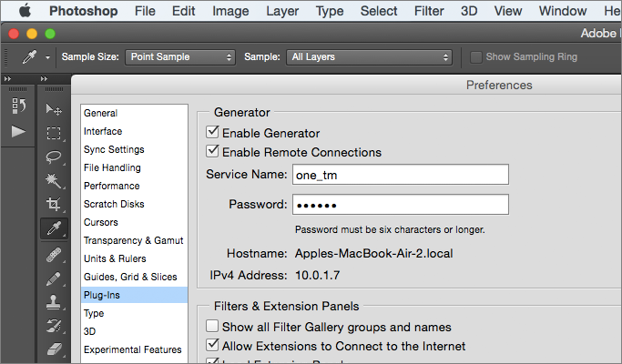Viewport: 622px width, 364px height.
Task: Click the Password field
Action: coord(401,205)
